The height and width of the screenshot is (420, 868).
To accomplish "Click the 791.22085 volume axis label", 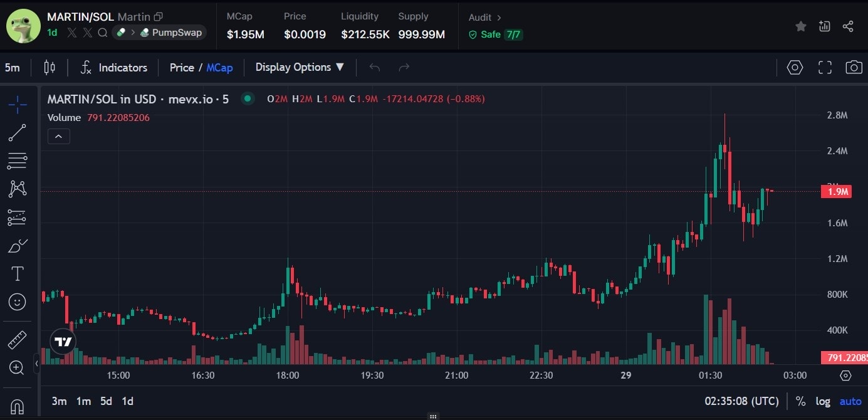I will (844, 358).
